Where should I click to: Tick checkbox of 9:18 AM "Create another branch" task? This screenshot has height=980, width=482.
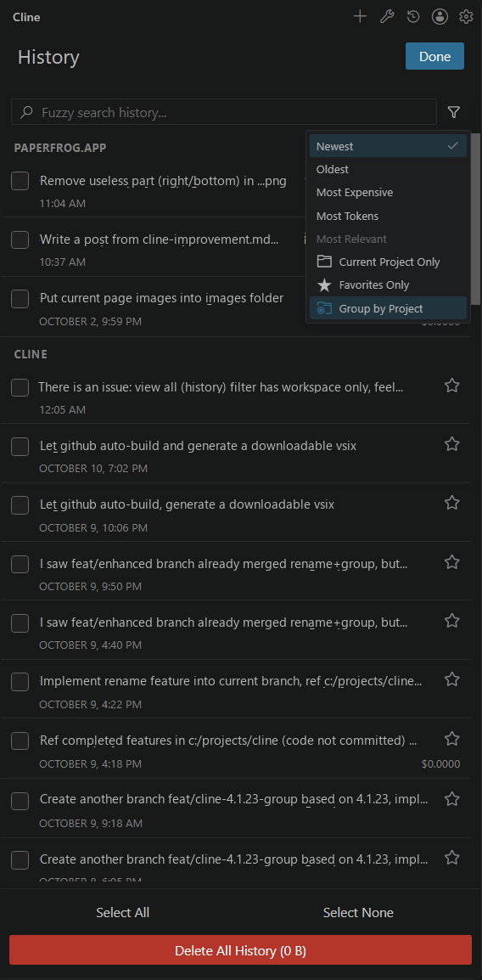20,801
